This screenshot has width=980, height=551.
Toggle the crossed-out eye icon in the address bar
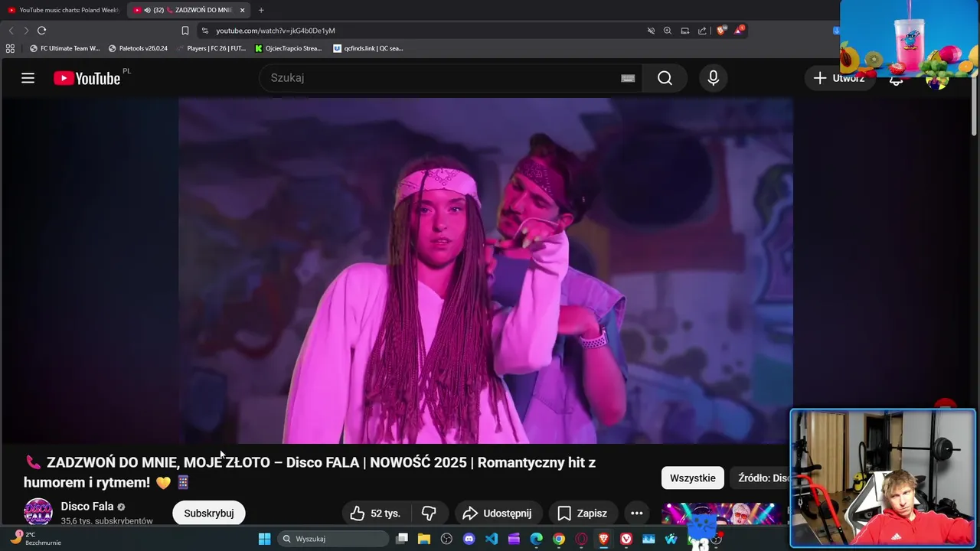[x=651, y=31]
